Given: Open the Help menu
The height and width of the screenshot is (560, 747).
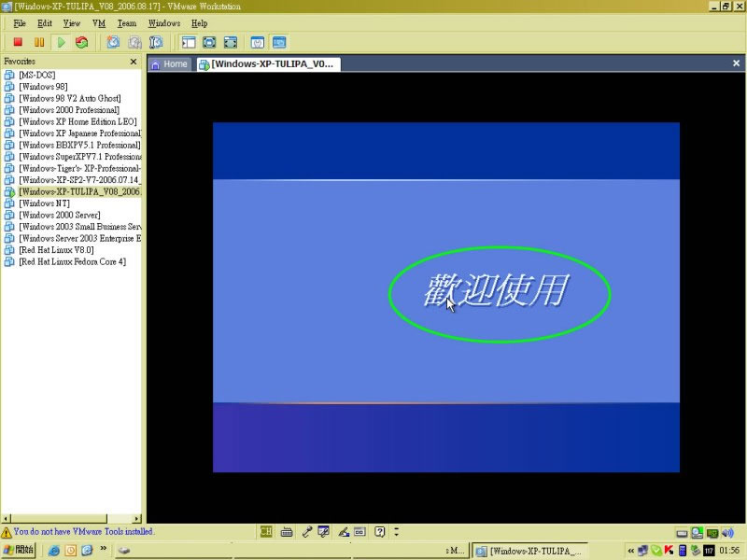Looking at the screenshot, I should (x=199, y=23).
